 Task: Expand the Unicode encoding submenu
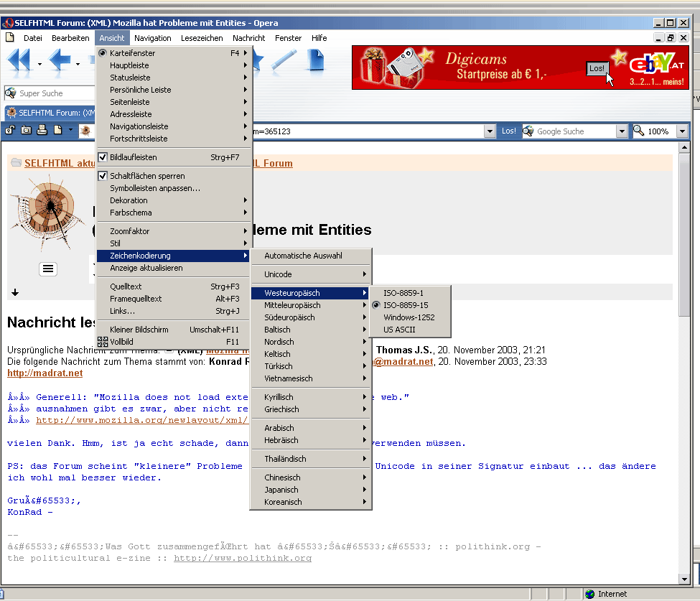310,274
